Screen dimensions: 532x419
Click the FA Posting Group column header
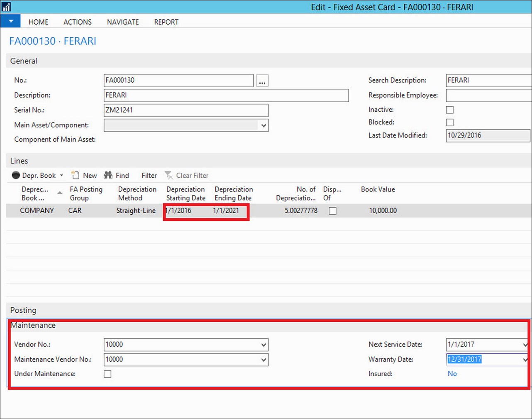coord(86,194)
